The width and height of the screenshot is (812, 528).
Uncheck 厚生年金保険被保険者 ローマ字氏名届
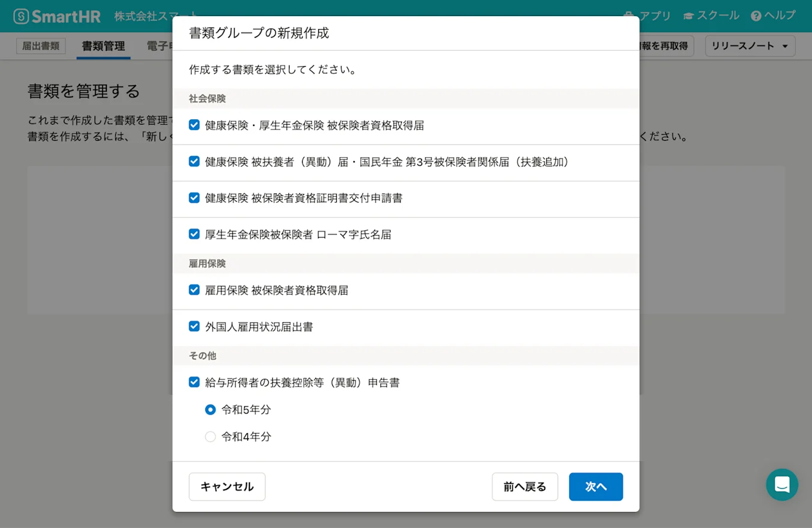click(x=194, y=234)
